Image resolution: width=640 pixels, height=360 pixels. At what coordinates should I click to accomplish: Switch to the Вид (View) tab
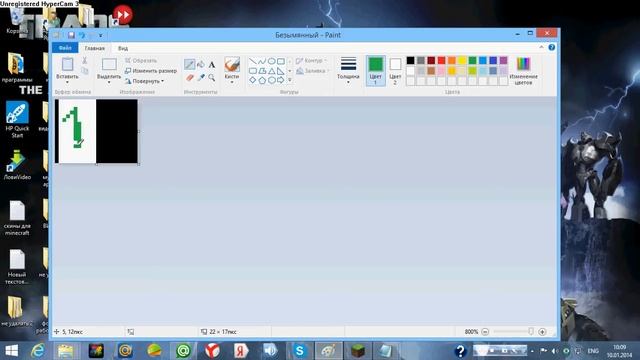point(123,48)
